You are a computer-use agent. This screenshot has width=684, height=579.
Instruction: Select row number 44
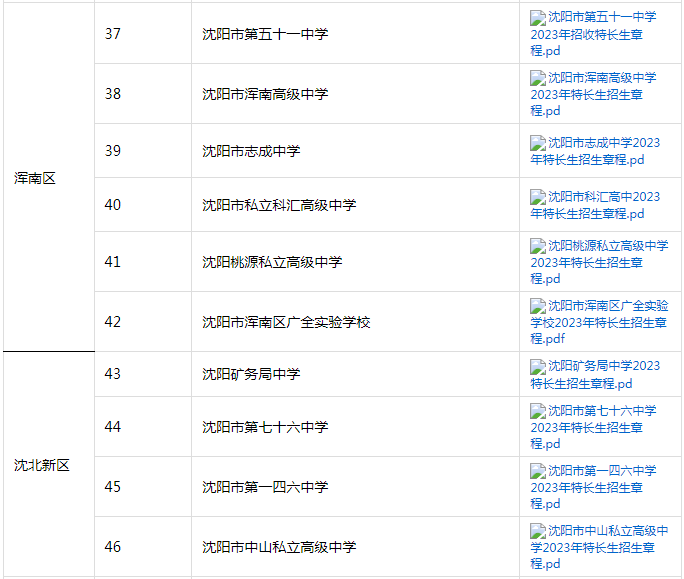(113, 426)
